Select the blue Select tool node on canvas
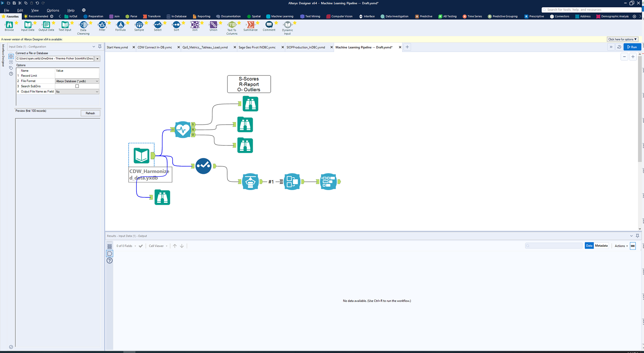The width and height of the screenshot is (644, 353). [203, 166]
